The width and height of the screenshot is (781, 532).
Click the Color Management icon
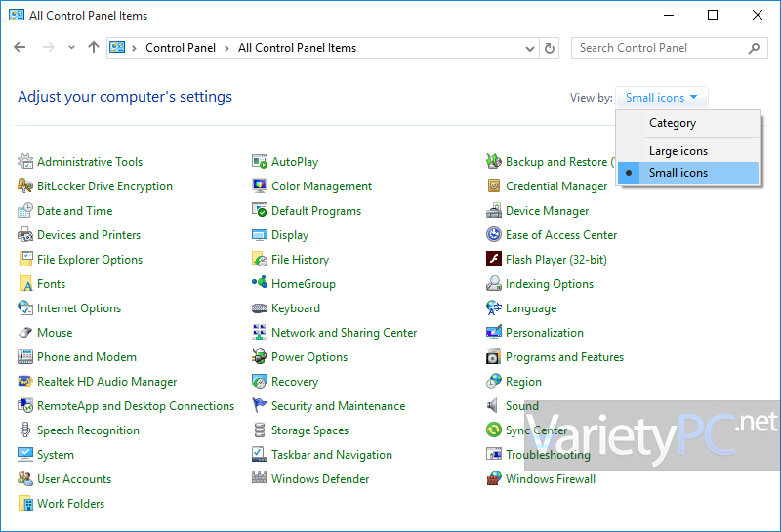click(x=260, y=185)
